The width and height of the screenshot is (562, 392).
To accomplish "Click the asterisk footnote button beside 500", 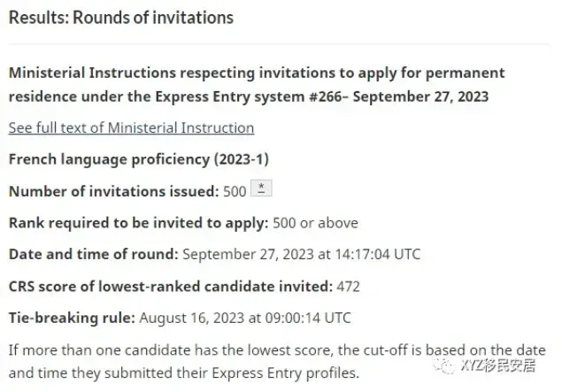I will pyautogui.click(x=261, y=188).
